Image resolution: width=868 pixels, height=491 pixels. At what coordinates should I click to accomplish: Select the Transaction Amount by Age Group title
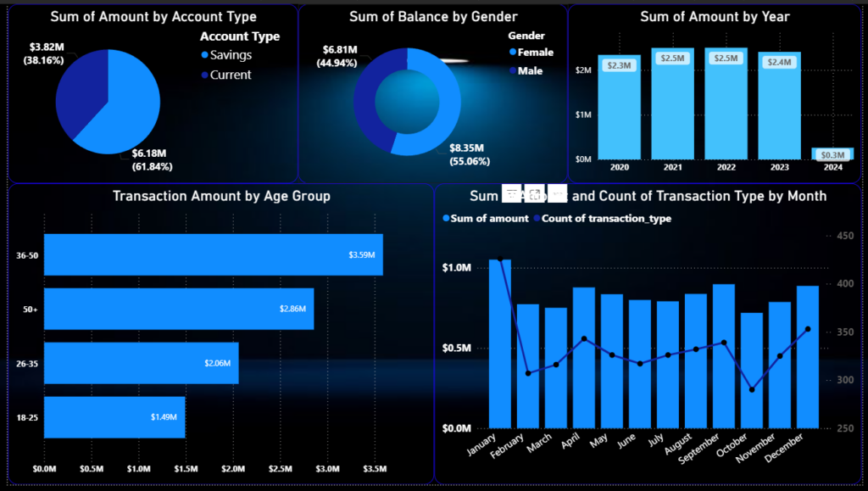pos(221,196)
